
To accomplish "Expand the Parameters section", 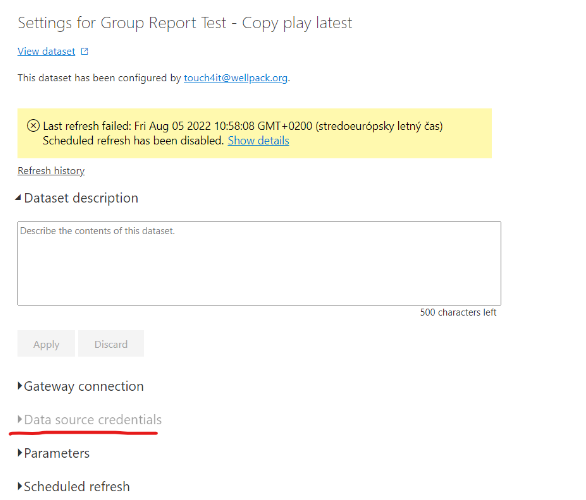I will point(53,453).
